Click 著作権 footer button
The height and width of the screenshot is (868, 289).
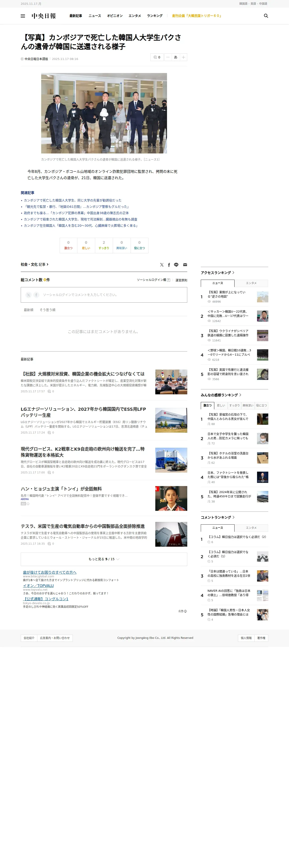click(261, 638)
